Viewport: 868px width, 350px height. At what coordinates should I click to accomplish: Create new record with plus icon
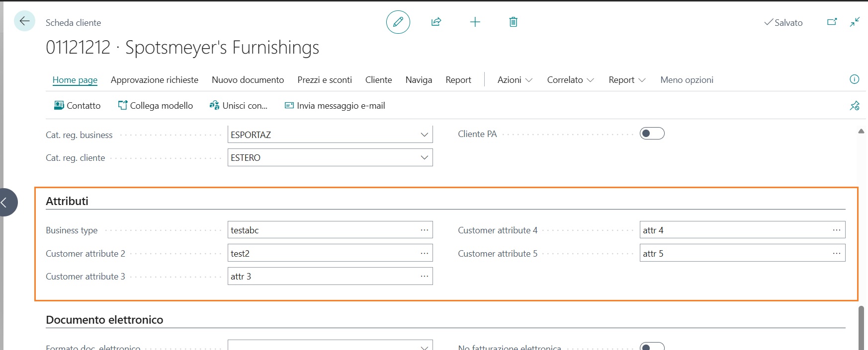click(x=475, y=22)
